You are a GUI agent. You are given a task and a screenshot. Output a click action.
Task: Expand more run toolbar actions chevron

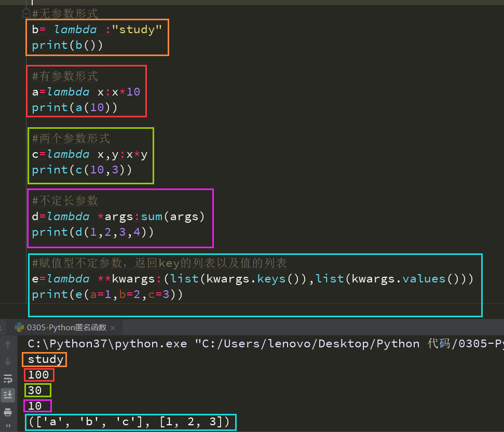(x=8, y=426)
